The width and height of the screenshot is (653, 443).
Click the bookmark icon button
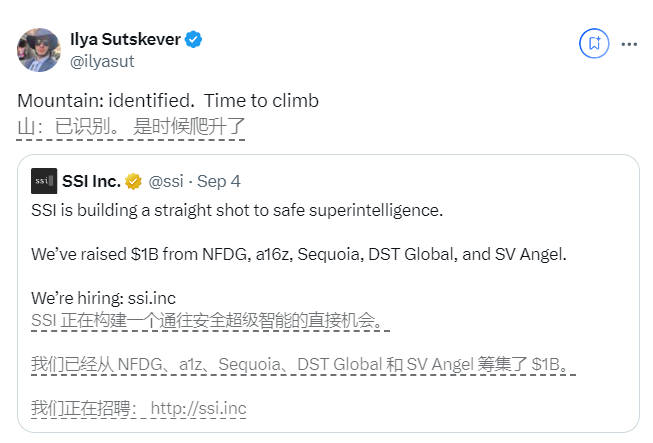[x=594, y=43]
